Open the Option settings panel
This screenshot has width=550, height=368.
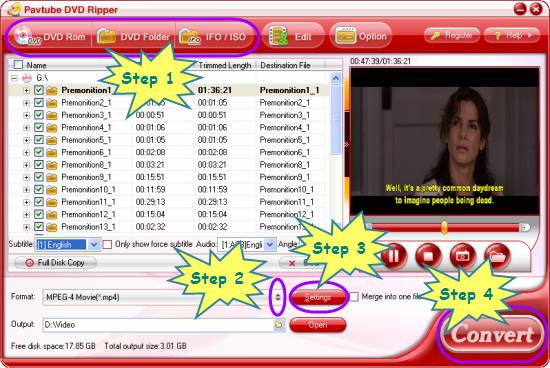point(361,36)
